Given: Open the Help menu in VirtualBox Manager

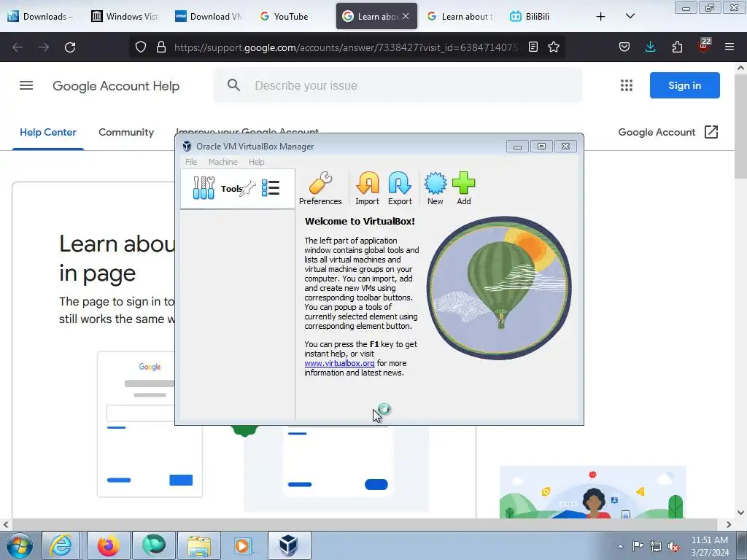Looking at the screenshot, I should (x=256, y=162).
